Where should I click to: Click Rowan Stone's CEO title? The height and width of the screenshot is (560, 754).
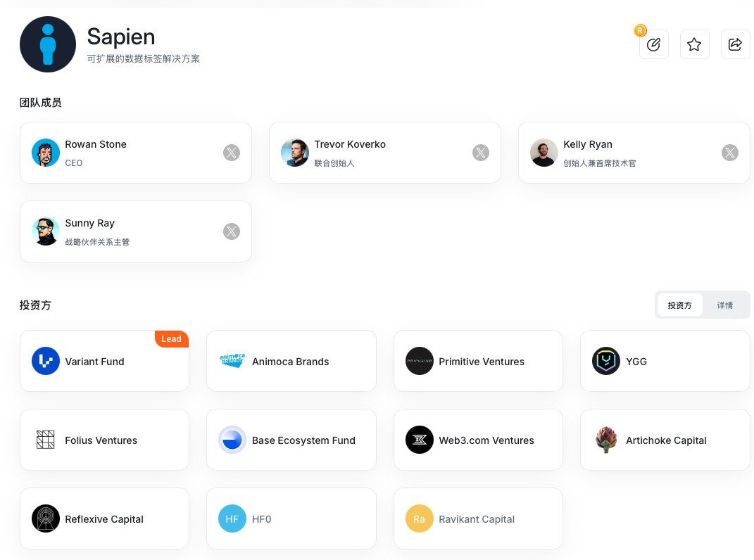click(74, 163)
